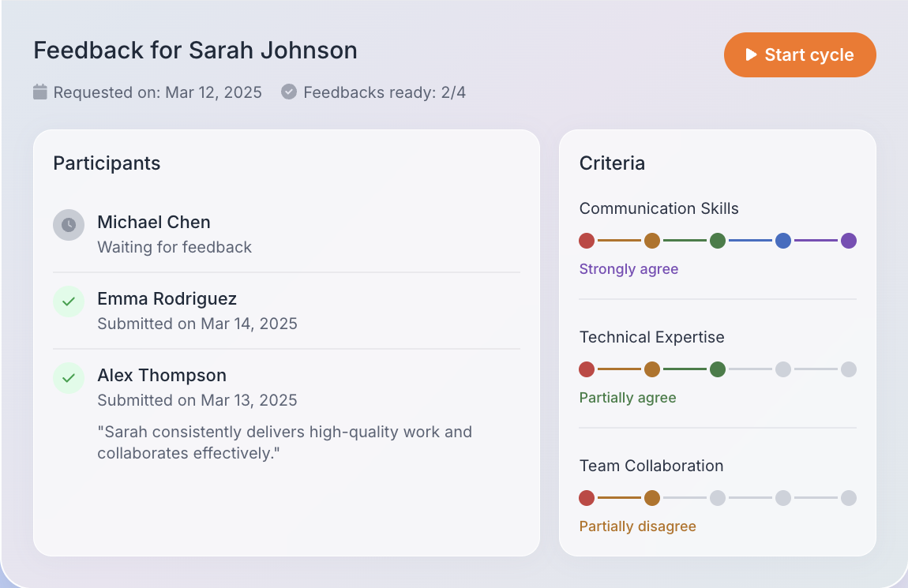Screen dimensions: 908x588
Task: Select the orange rating dot for Team Collaboration
Action: [652, 498]
